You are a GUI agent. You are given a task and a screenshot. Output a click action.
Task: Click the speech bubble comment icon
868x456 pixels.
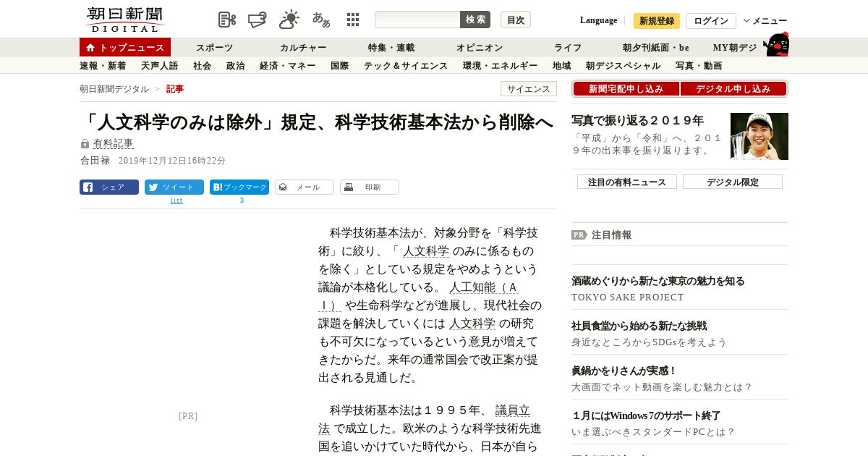258,20
